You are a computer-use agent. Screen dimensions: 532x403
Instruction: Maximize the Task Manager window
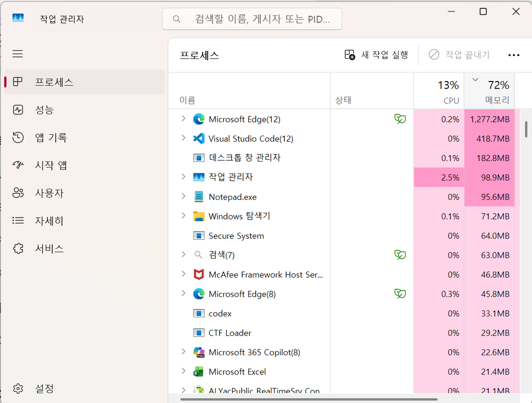pyautogui.click(x=483, y=11)
